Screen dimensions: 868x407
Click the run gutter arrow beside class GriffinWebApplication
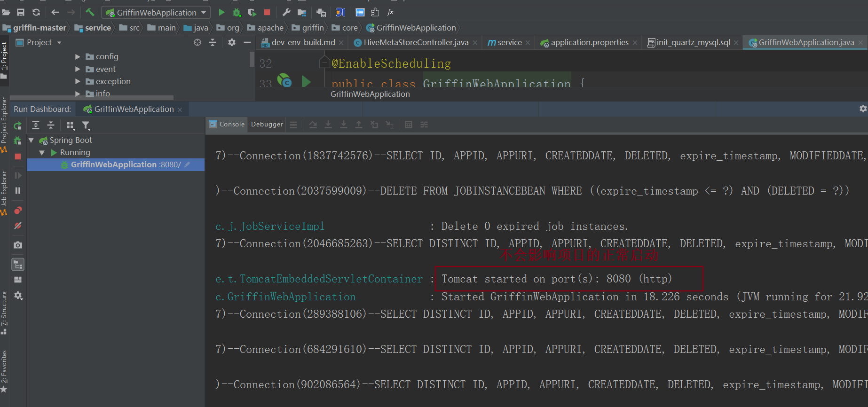[x=306, y=81]
